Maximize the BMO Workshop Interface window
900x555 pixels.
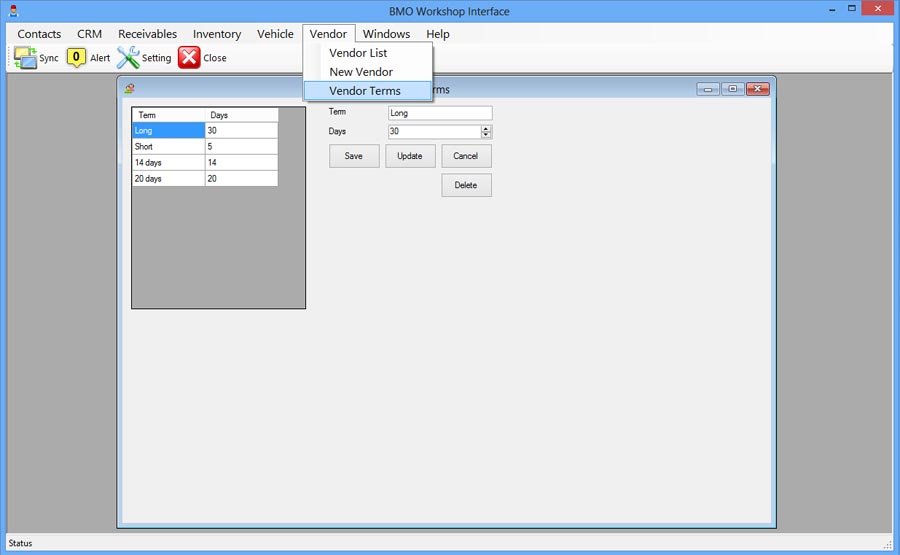(852, 9)
